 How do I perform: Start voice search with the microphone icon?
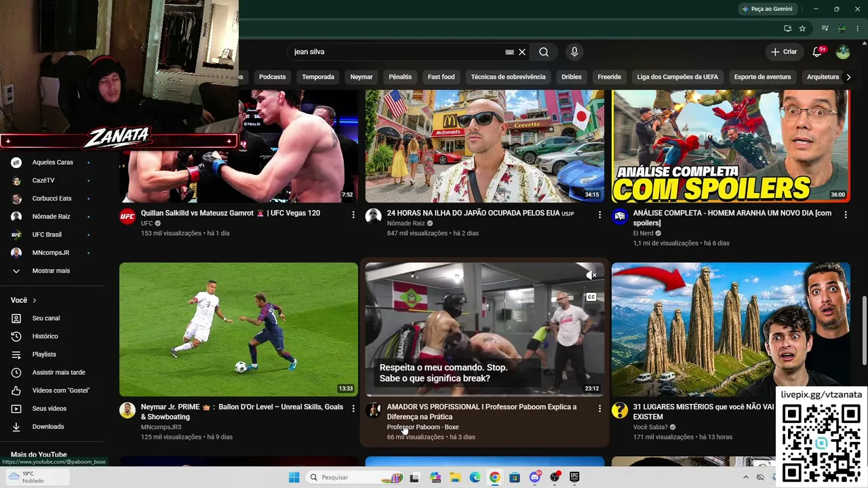tap(574, 52)
